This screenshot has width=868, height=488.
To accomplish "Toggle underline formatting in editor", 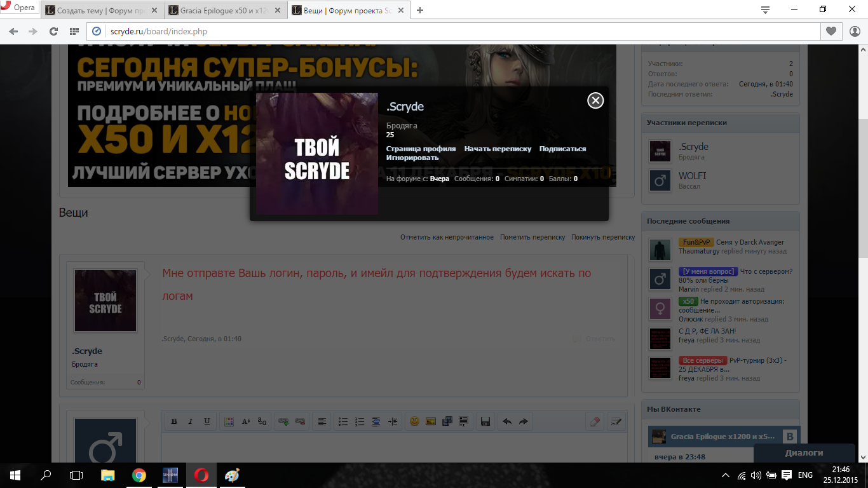I will [x=207, y=421].
